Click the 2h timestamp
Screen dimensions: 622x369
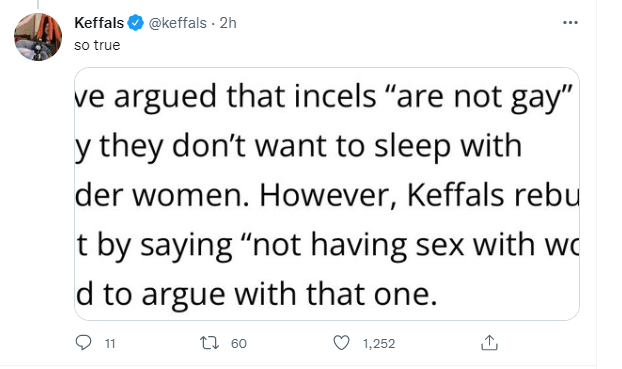[228, 23]
